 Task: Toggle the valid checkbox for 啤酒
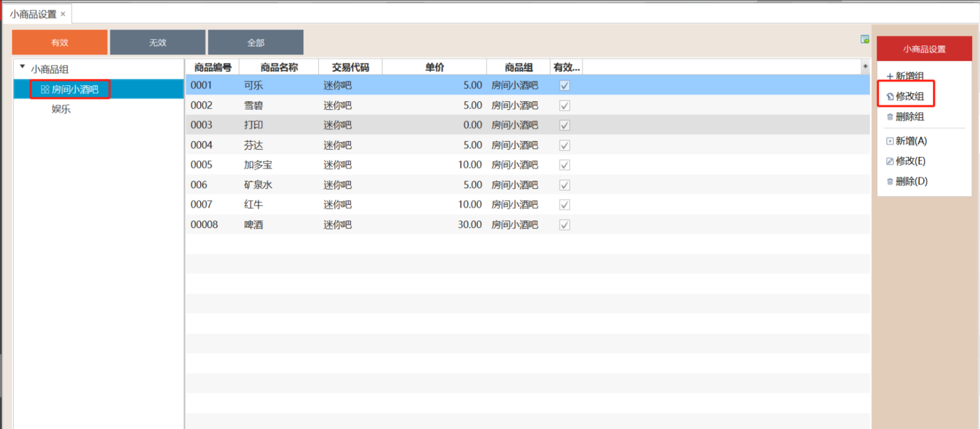[564, 225]
